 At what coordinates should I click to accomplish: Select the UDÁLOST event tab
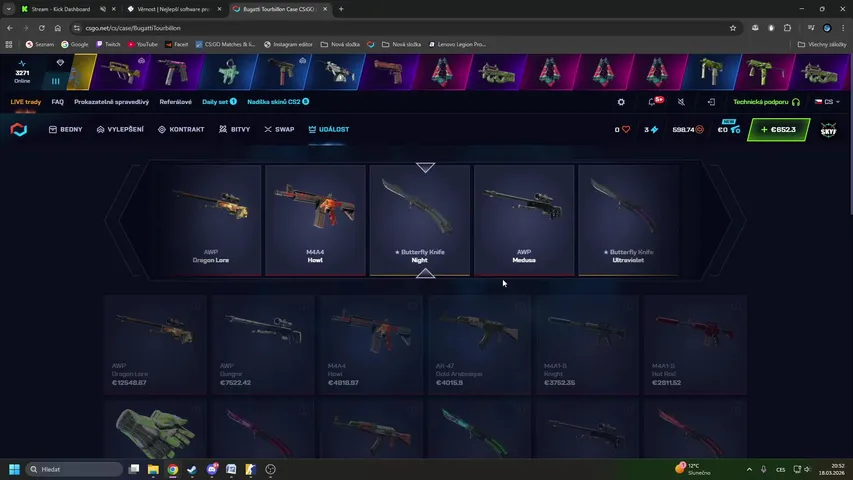(x=329, y=130)
